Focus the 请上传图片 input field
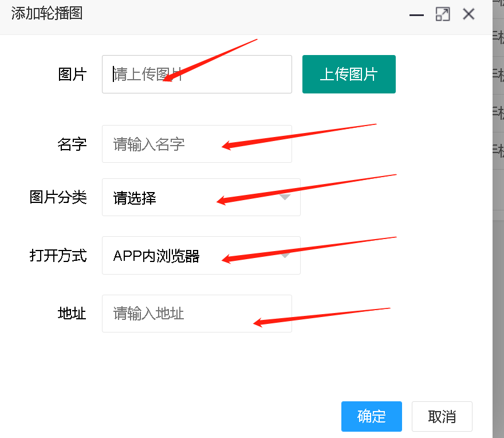This screenshot has width=504, height=438. (196, 74)
